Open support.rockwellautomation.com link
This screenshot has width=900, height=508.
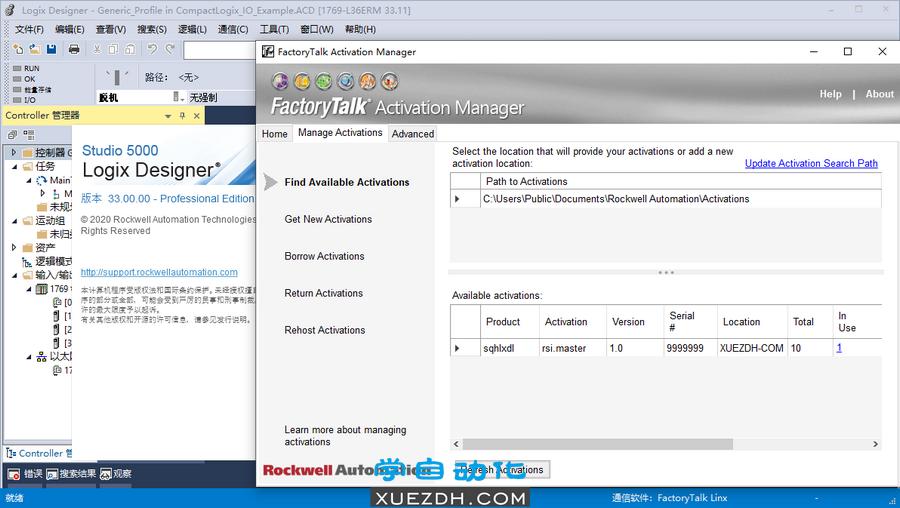(x=159, y=272)
